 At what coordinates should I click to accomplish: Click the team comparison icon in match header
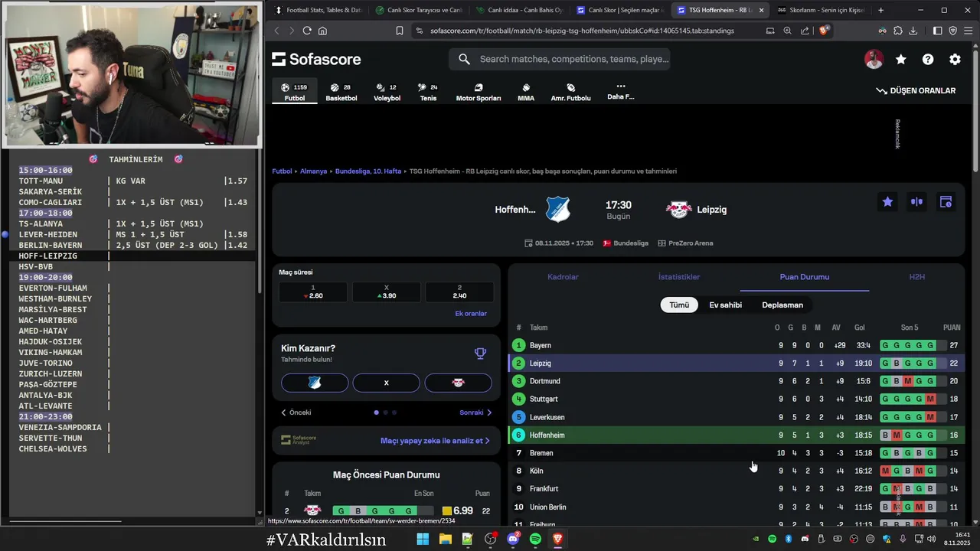tap(916, 202)
